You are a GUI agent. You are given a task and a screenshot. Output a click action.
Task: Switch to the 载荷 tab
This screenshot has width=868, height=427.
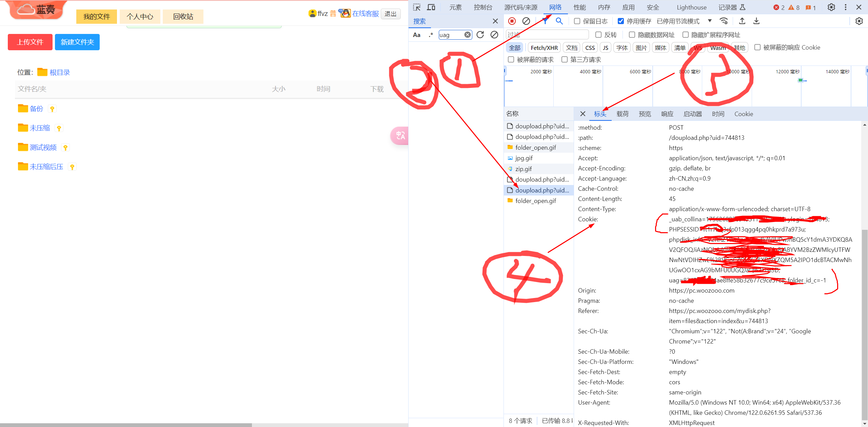(x=622, y=114)
